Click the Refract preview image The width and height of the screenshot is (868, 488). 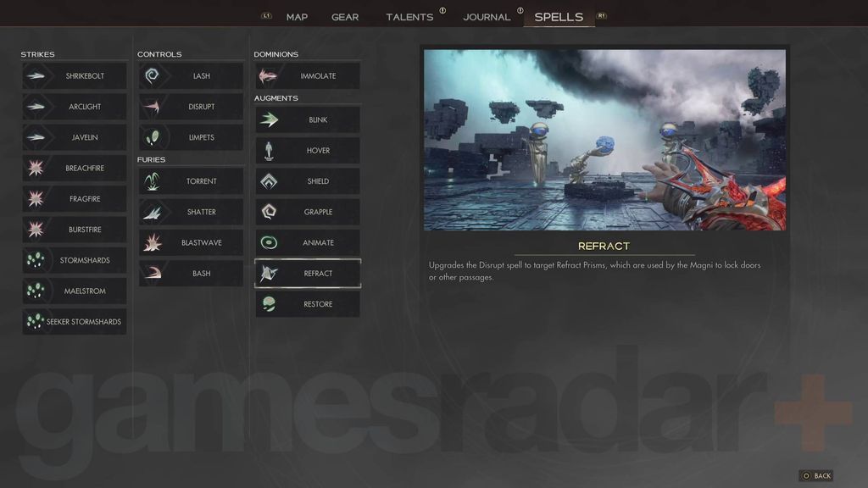coord(604,140)
